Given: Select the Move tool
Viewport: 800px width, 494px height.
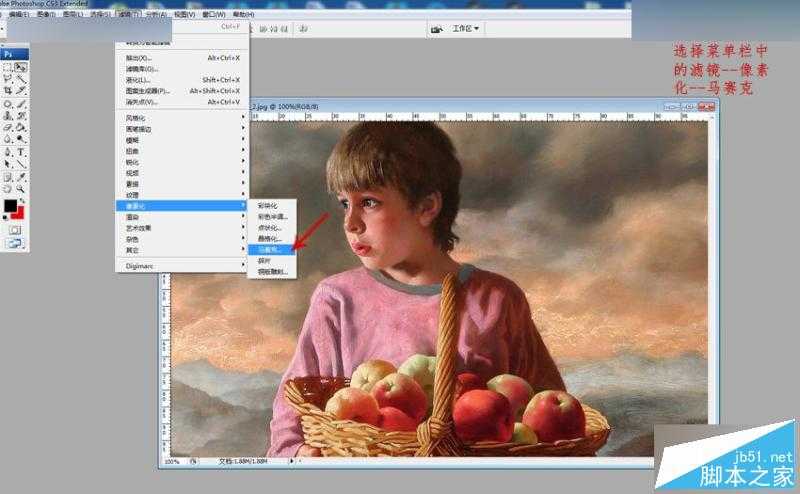Looking at the screenshot, I should click(20, 67).
